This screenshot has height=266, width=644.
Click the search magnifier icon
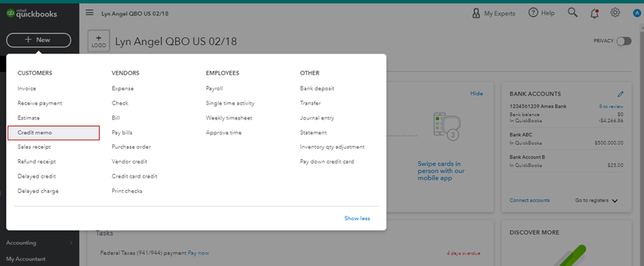pyautogui.click(x=572, y=13)
